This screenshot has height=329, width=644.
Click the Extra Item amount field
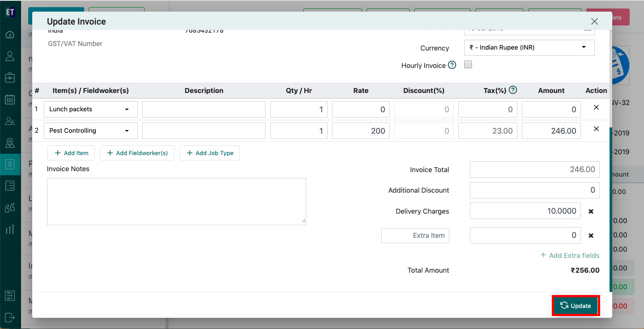pos(525,235)
